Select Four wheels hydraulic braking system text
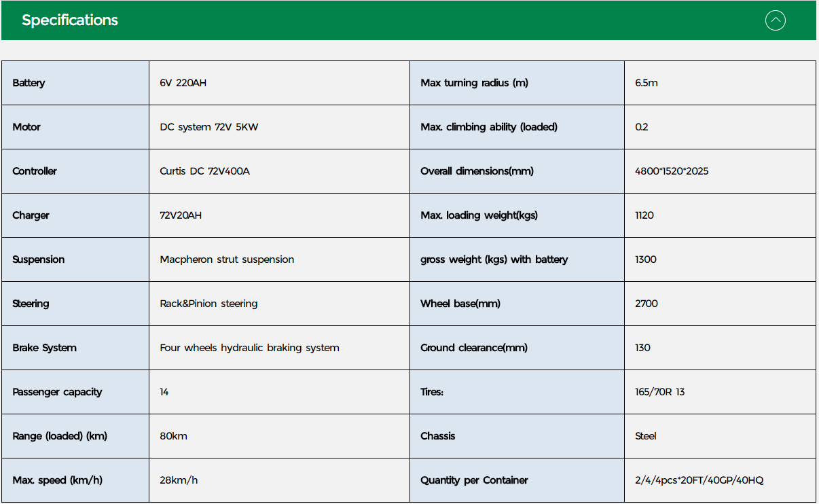 coord(249,348)
